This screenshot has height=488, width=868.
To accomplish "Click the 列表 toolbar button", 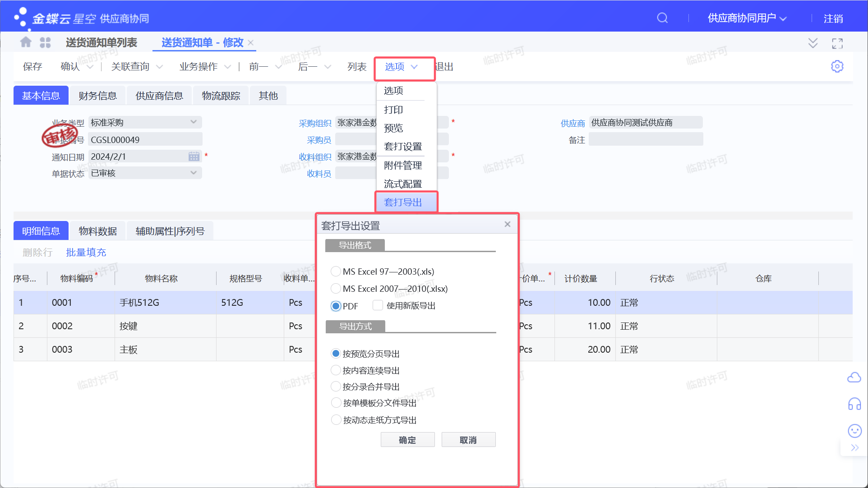I will click(x=357, y=67).
